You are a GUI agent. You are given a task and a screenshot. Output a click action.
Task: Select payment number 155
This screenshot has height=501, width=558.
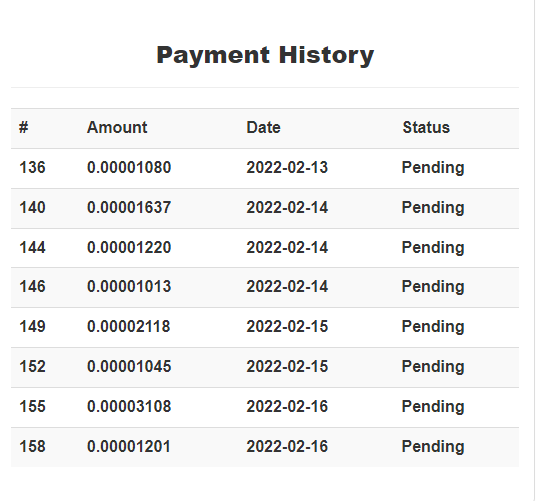(32, 406)
